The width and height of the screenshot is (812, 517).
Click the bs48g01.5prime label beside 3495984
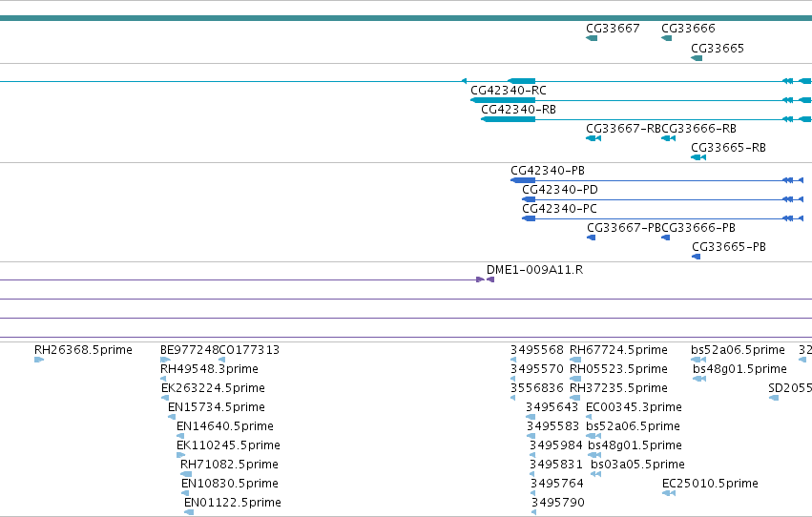[635, 446]
